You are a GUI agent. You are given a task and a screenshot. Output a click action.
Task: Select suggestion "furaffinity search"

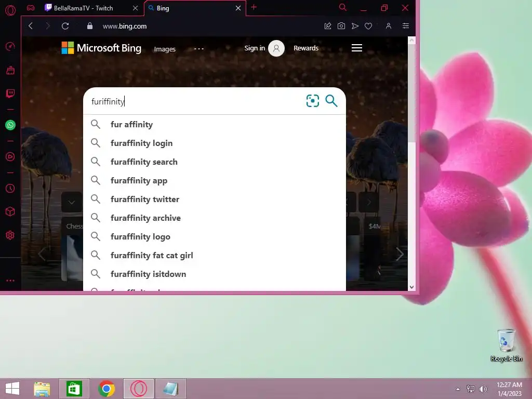point(215,162)
